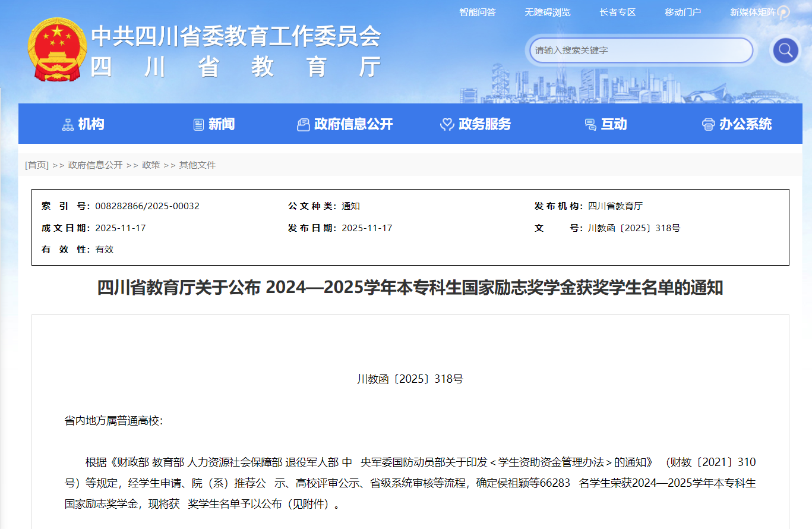Click the printer icon beside 办公系统
This screenshot has height=529, width=812.
(x=708, y=124)
